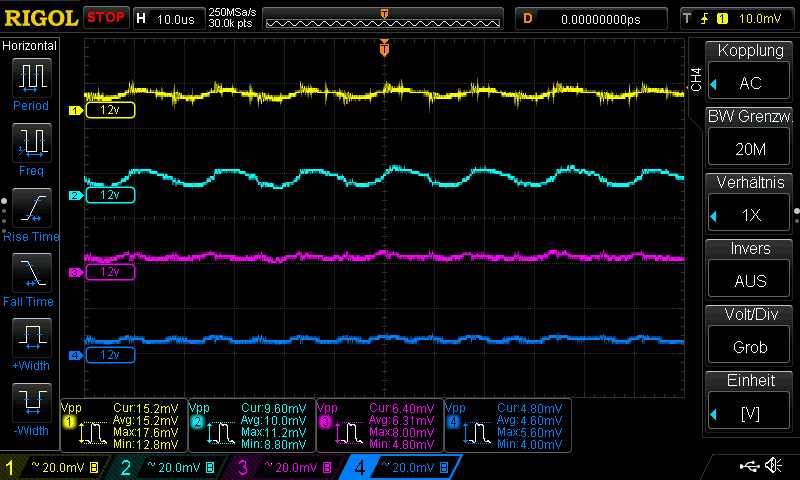Click the 10.0us timebase value
Image resolution: width=800 pixels, height=480 pixels.
click(176, 19)
